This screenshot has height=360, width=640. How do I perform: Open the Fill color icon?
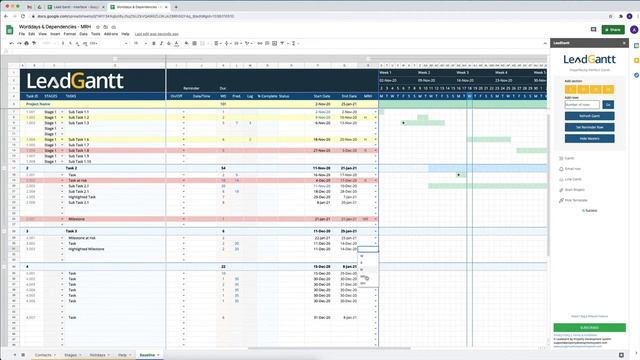coord(187,43)
